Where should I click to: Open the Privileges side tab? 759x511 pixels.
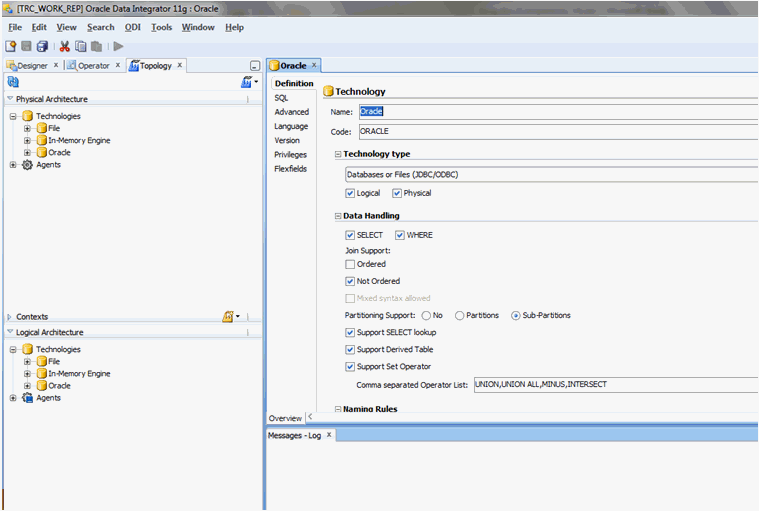(x=290, y=155)
